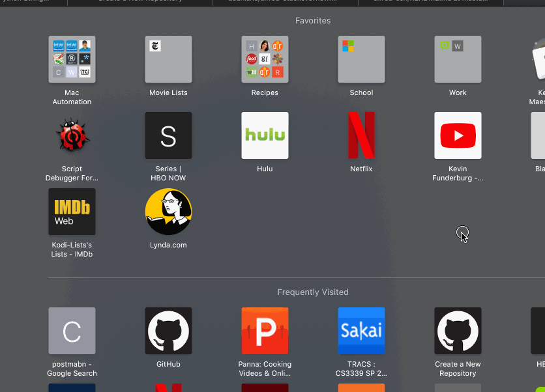Viewport: 545px width, 392px height.
Task: Open Panna Cooking Videos site tile
Action: [x=265, y=331]
